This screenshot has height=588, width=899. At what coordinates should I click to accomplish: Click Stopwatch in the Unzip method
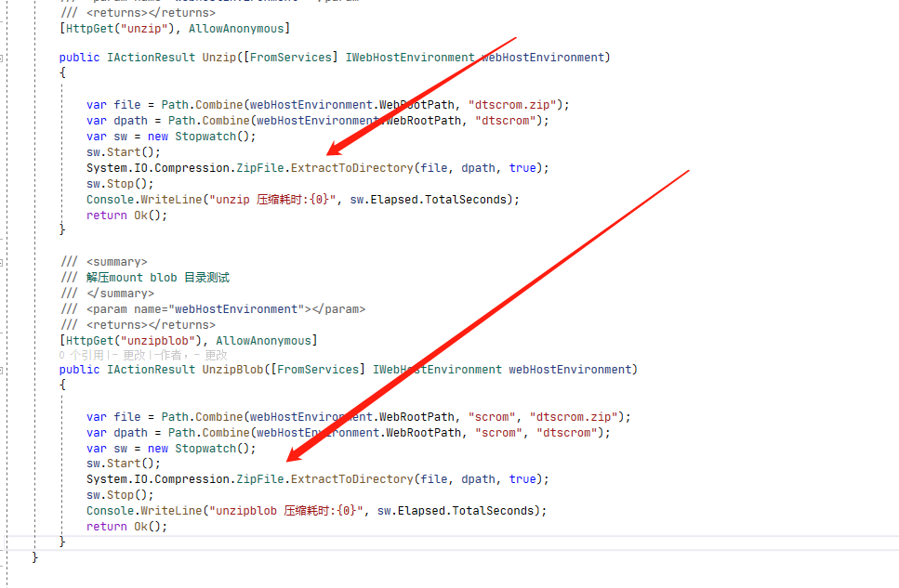point(205,137)
